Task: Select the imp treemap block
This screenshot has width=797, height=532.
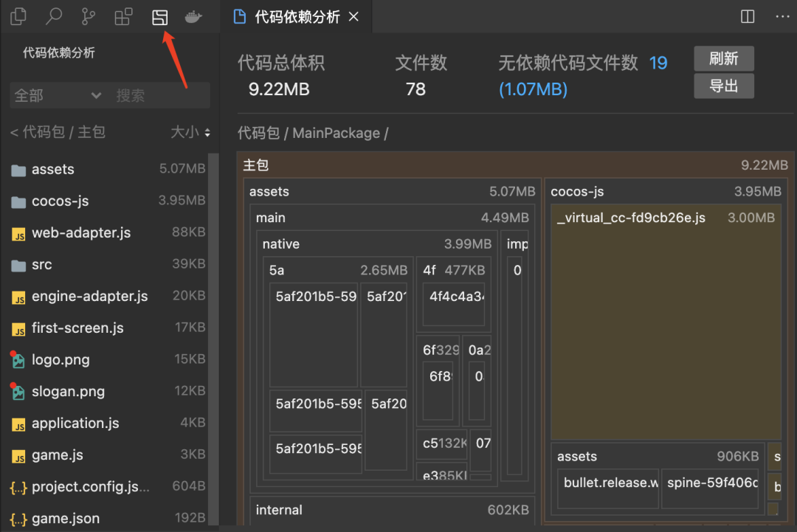Action: coord(514,244)
